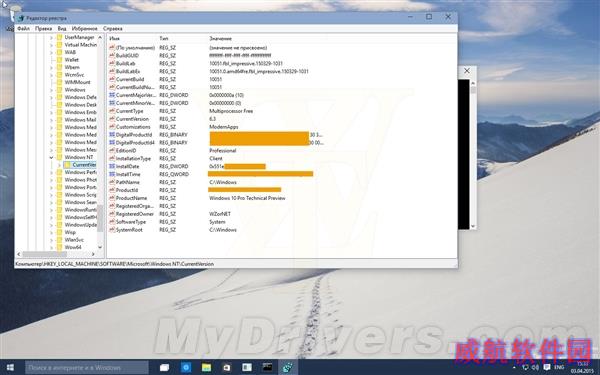Click the UserManager folder icon
The width and height of the screenshot is (600, 375).
(59, 37)
